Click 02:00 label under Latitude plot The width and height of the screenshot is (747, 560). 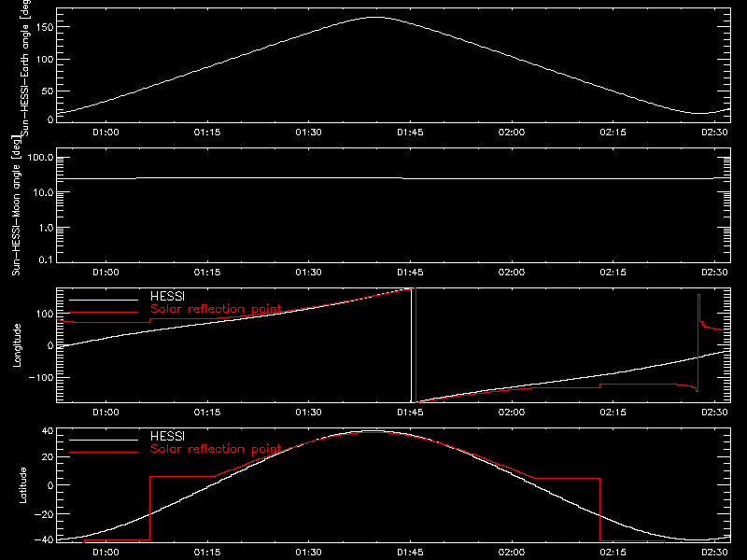click(x=512, y=553)
